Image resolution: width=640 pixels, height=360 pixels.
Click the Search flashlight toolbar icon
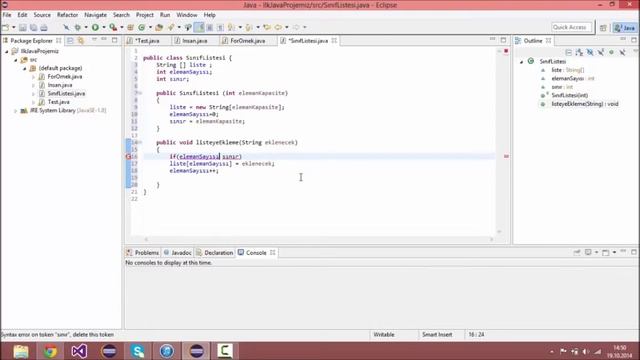171,27
